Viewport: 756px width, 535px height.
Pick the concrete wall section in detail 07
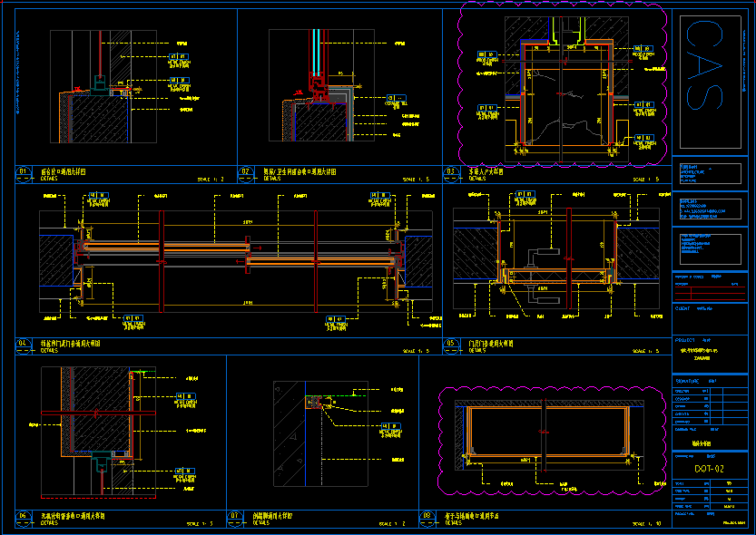click(289, 433)
